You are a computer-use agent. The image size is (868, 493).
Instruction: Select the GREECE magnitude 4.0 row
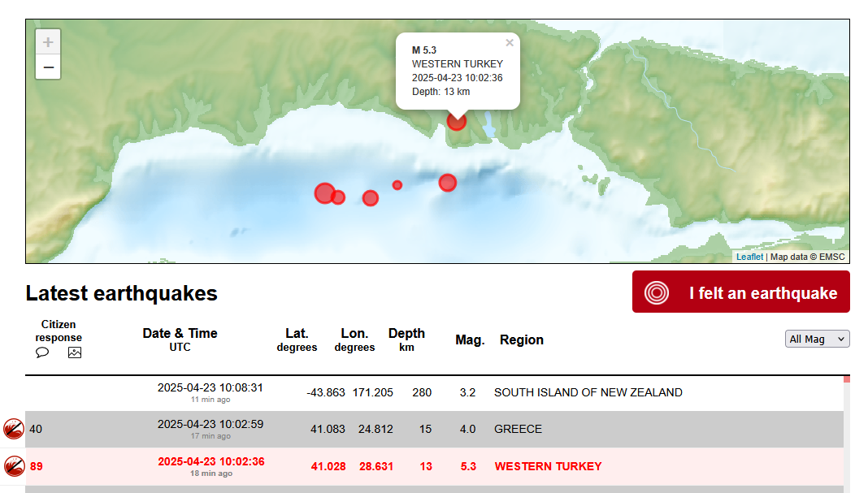point(518,429)
